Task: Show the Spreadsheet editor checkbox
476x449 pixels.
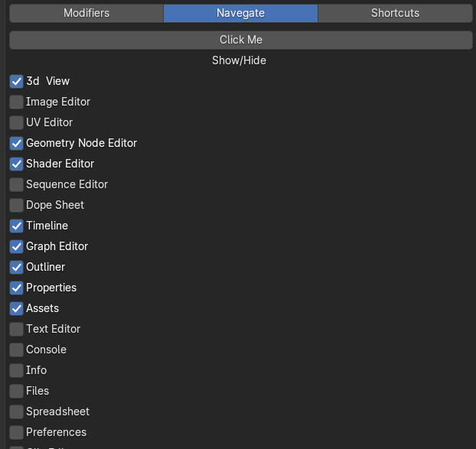Action: (x=17, y=412)
